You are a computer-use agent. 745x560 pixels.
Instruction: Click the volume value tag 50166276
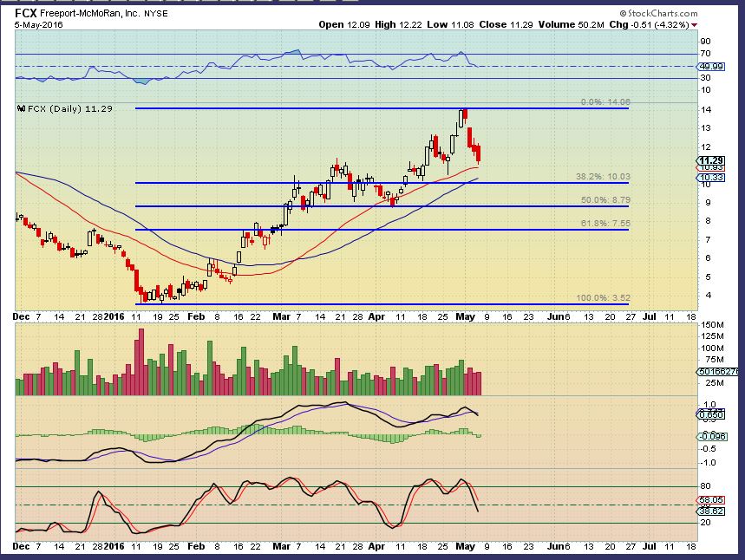pos(718,371)
